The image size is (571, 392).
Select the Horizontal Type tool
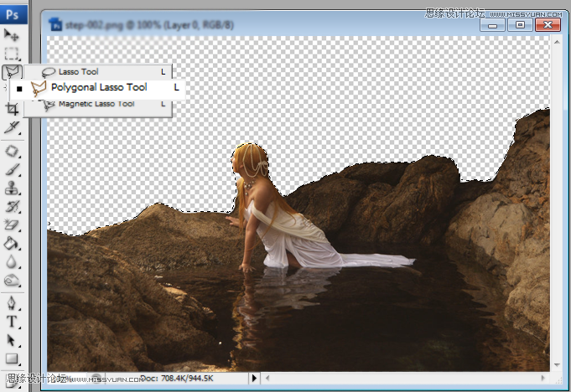tap(11, 322)
